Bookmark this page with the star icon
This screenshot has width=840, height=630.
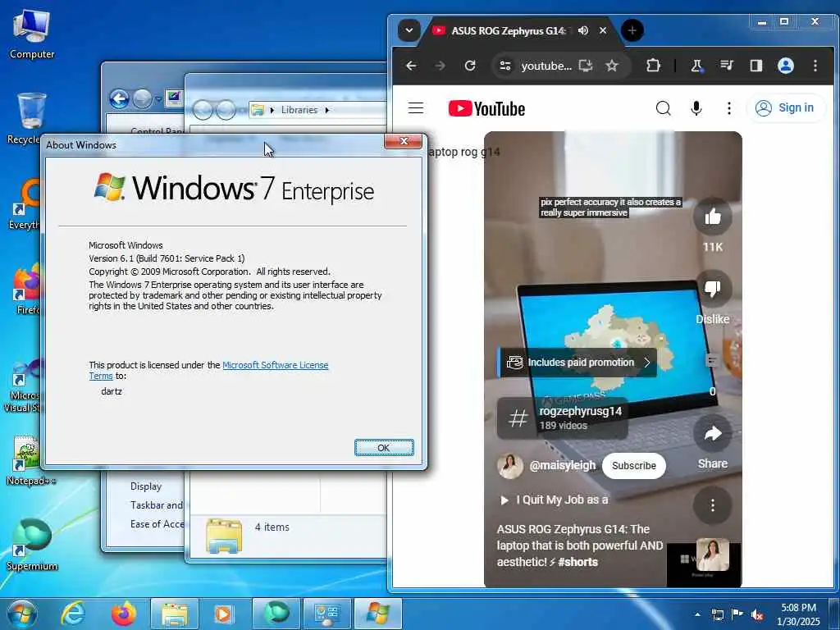[612, 66]
